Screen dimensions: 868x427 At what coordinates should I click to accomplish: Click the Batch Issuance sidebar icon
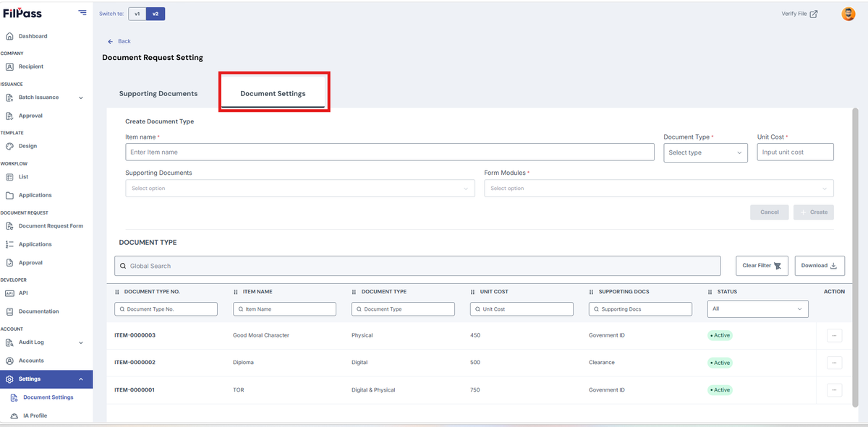(9, 98)
